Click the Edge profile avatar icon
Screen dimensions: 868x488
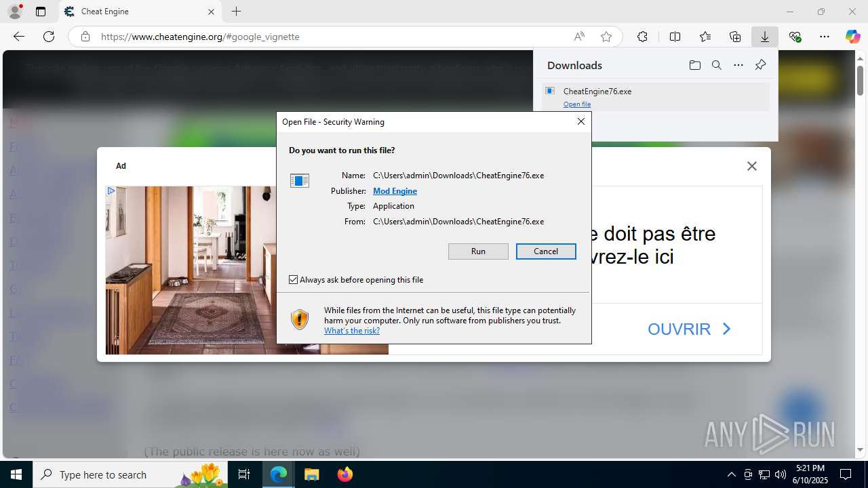[15, 12]
